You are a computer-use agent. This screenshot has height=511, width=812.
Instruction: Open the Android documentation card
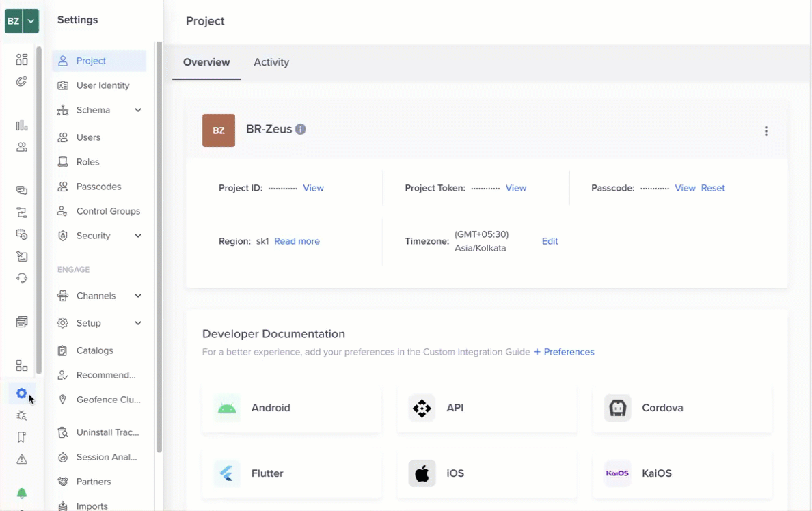click(x=292, y=408)
